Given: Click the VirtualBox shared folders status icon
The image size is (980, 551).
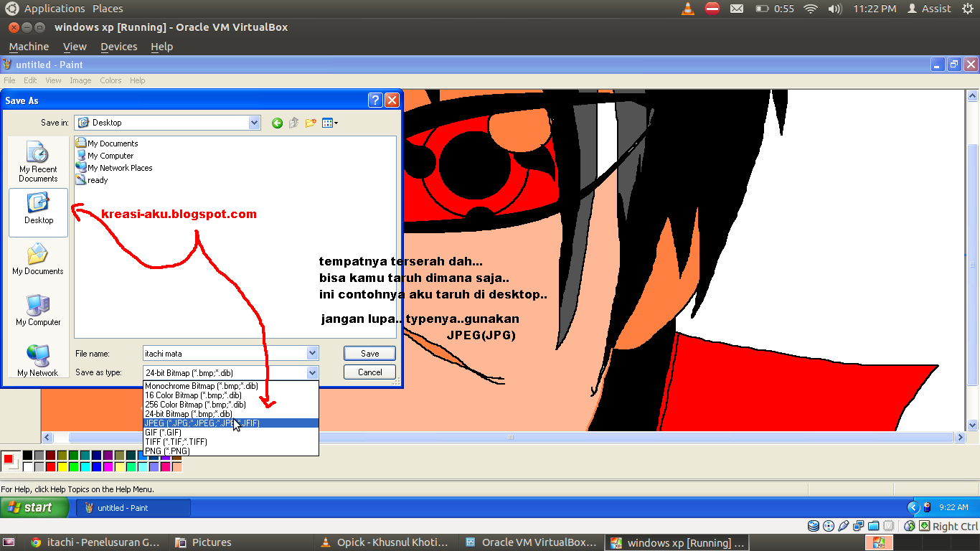Looking at the screenshot, I should 874,526.
